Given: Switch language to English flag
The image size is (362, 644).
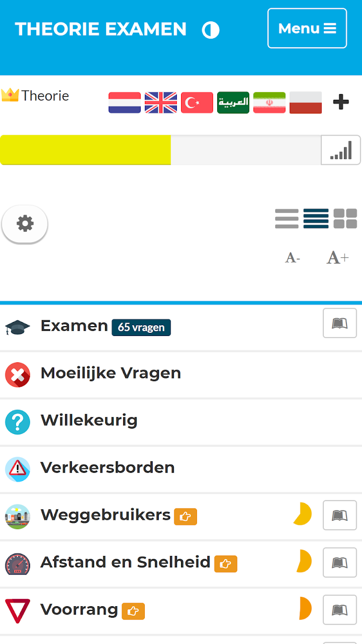Looking at the screenshot, I should click(x=161, y=103).
